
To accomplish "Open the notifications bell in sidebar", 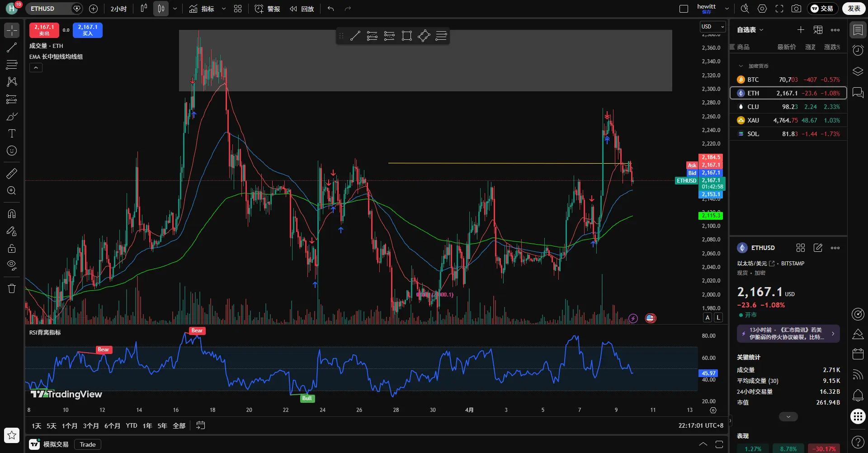I will (858, 396).
